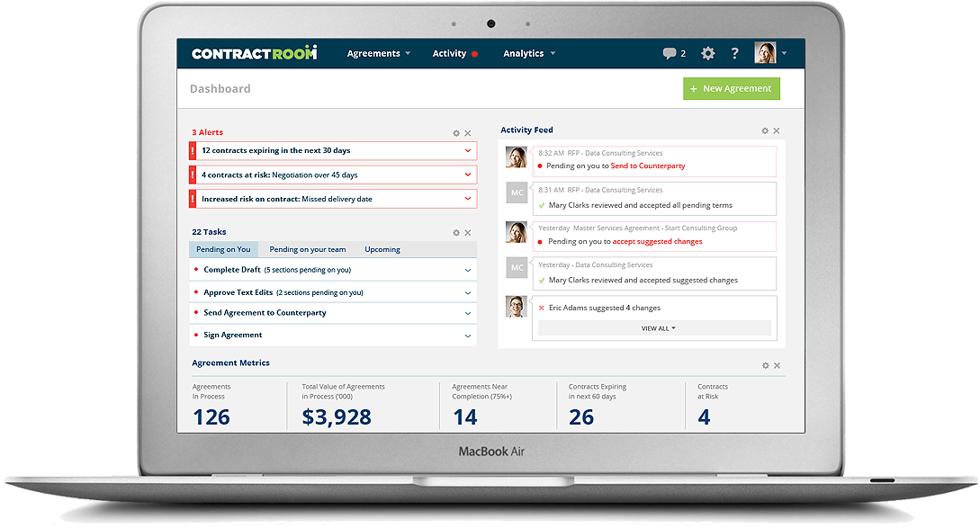
Task: Click the Send to Counterparty link
Action: pos(648,166)
